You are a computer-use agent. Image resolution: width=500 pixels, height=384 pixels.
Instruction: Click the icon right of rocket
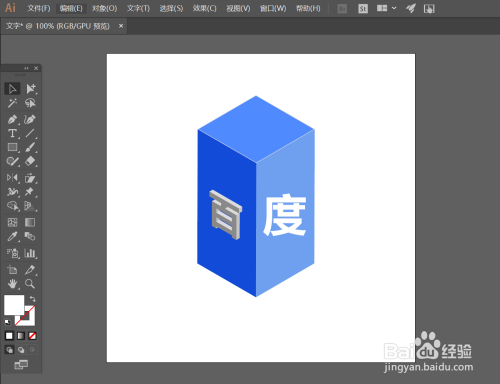tap(429, 9)
